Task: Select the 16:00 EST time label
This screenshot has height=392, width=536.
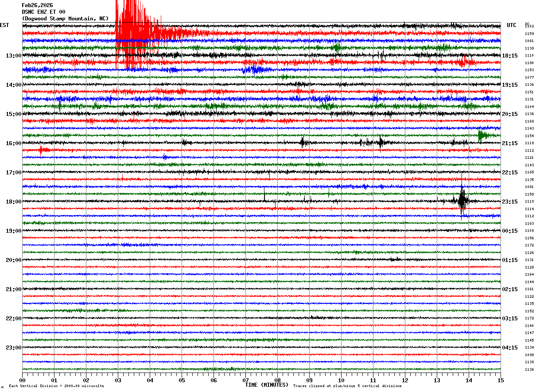Action: pyautogui.click(x=14, y=143)
